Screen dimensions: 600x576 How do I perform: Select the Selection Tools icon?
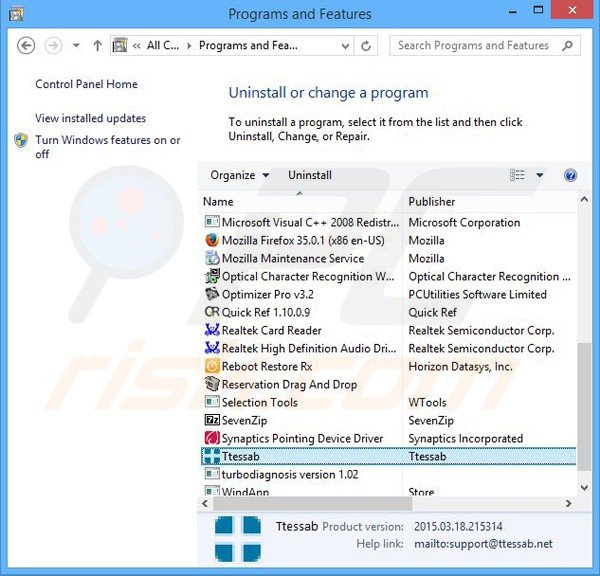(x=212, y=402)
